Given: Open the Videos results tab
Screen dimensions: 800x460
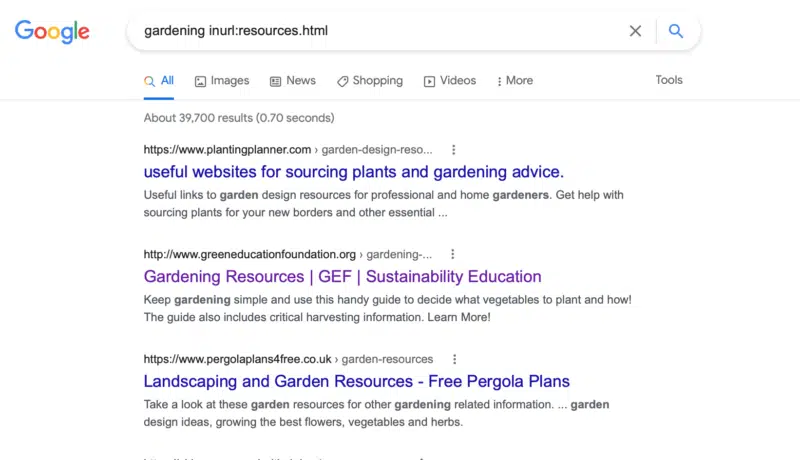Looking at the screenshot, I should click(450, 81).
